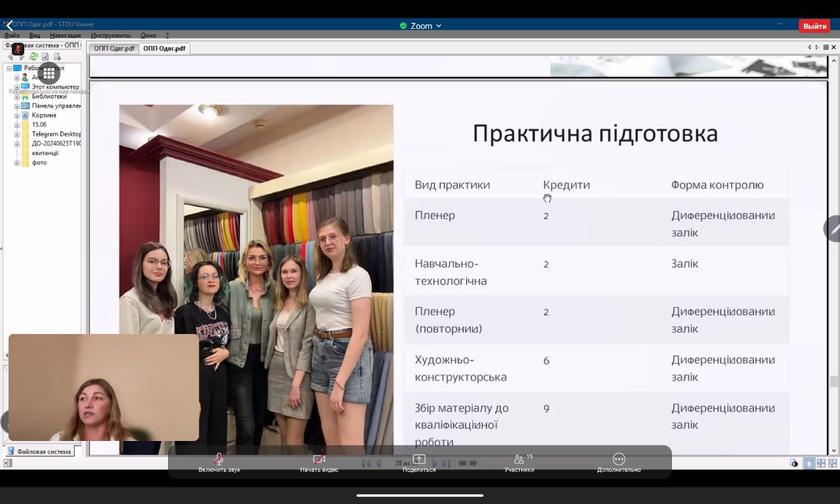Screen dimensions: 840x504
Task: Tap the pencil annotate button
Action: 833,229
